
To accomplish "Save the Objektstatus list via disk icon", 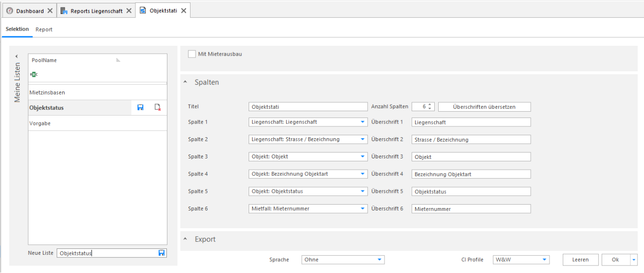I will click(x=140, y=107).
